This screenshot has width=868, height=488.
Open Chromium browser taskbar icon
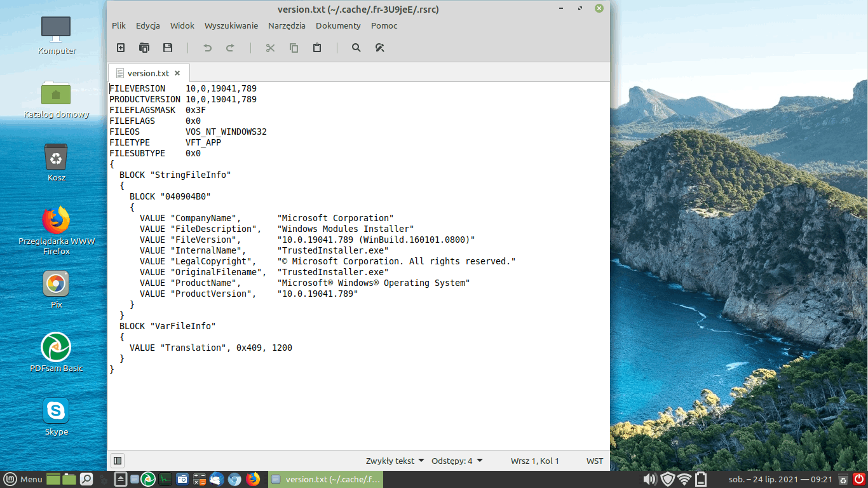pos(234,479)
